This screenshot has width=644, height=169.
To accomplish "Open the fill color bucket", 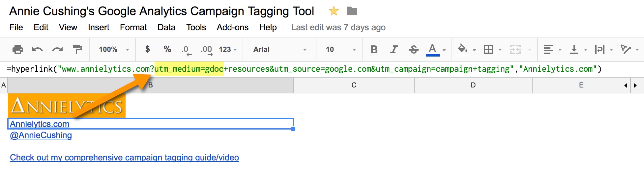I will click(463, 50).
